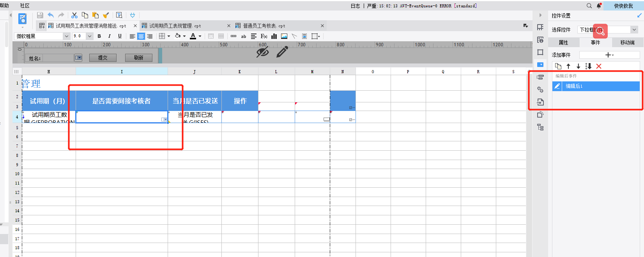Viewport: 644px width, 257px height.
Task: Click the blue plug connection icon
Action: point(133,15)
